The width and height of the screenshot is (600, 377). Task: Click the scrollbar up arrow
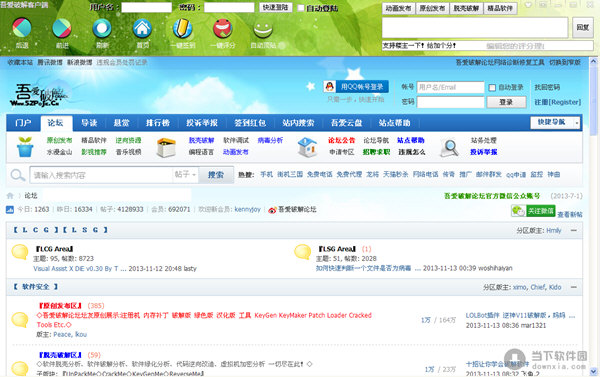[593, 62]
